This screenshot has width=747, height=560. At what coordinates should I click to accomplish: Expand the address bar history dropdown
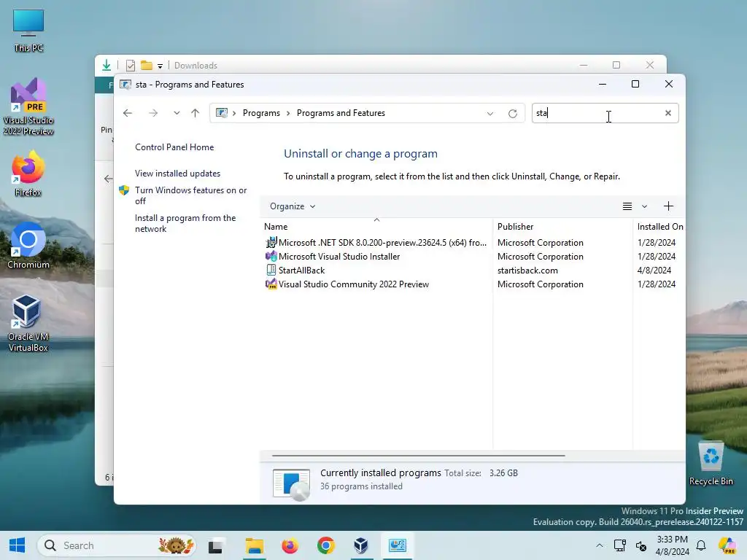tap(489, 113)
